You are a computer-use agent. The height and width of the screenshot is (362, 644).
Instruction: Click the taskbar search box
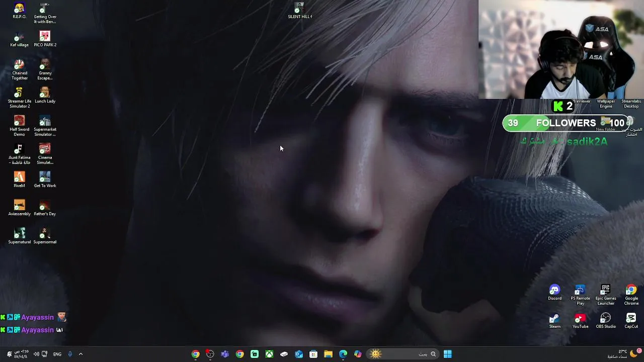pos(403,354)
